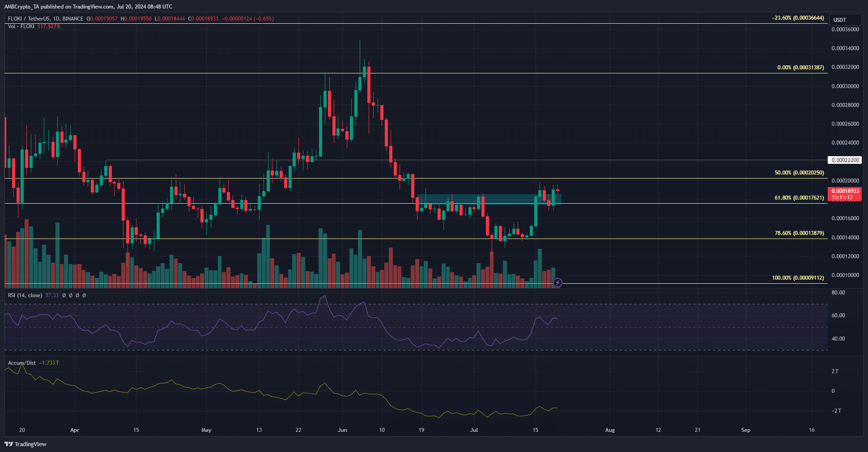The height and width of the screenshot is (452, 868).
Task: Click the high value H0.00019550
Action: pyautogui.click(x=136, y=19)
